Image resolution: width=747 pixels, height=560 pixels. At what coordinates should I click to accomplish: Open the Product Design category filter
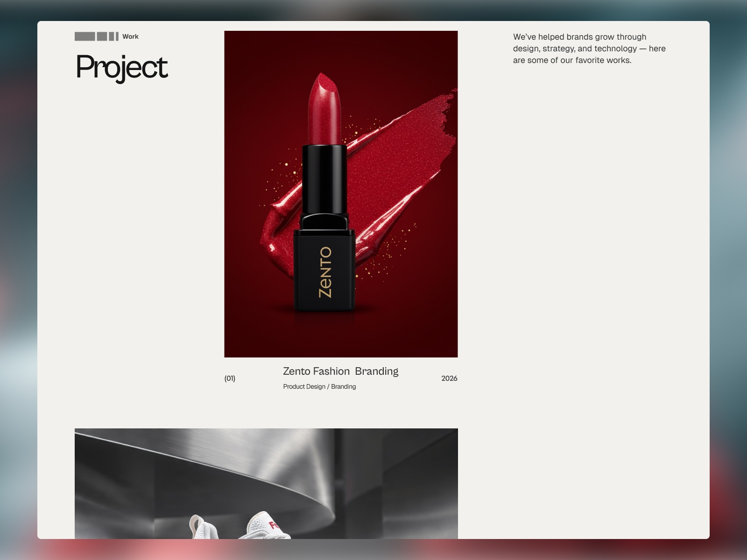pos(303,386)
